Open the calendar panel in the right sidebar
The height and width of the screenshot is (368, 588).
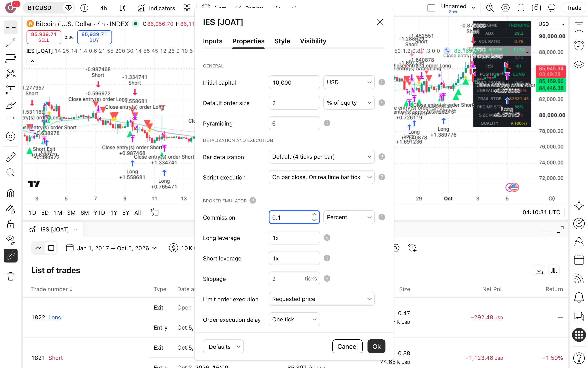point(579,260)
